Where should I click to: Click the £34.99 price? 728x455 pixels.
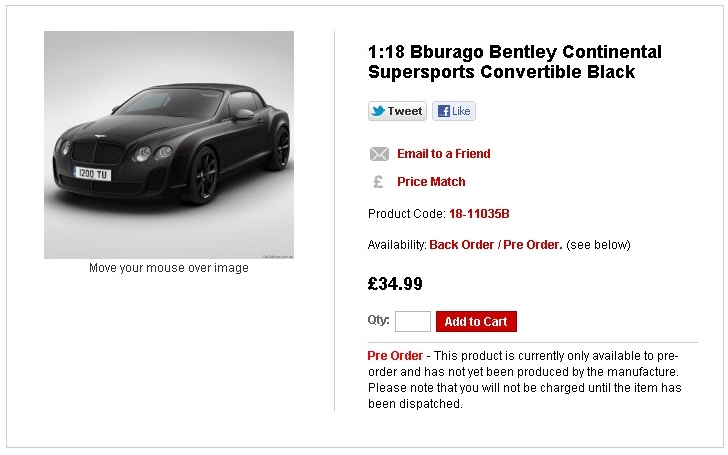(x=395, y=284)
